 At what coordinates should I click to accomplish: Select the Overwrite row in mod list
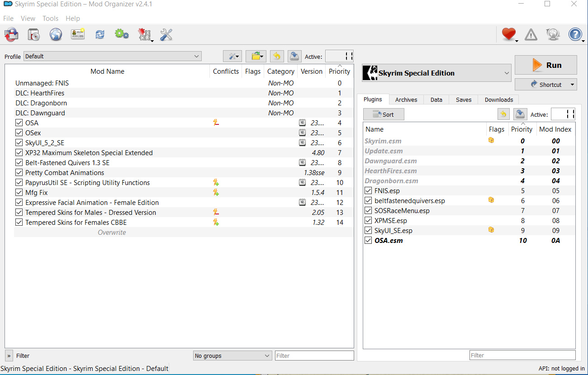click(184, 232)
